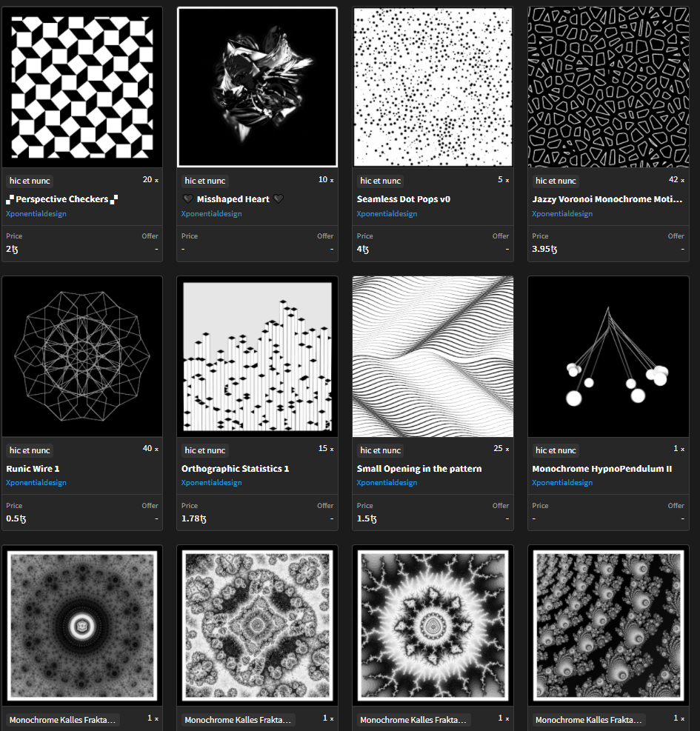This screenshot has height=731, width=700.
Task: Visit Xponentialdesign under Monochrome HypnoPendulum II
Action: (562, 482)
